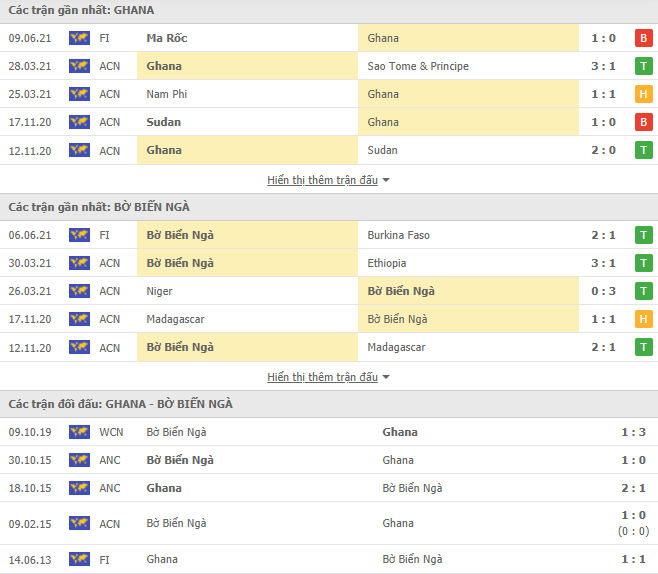Click the flag icon beside 09.06.21 Ma Rốc match
Screen dimensions: 658x574
79,38
